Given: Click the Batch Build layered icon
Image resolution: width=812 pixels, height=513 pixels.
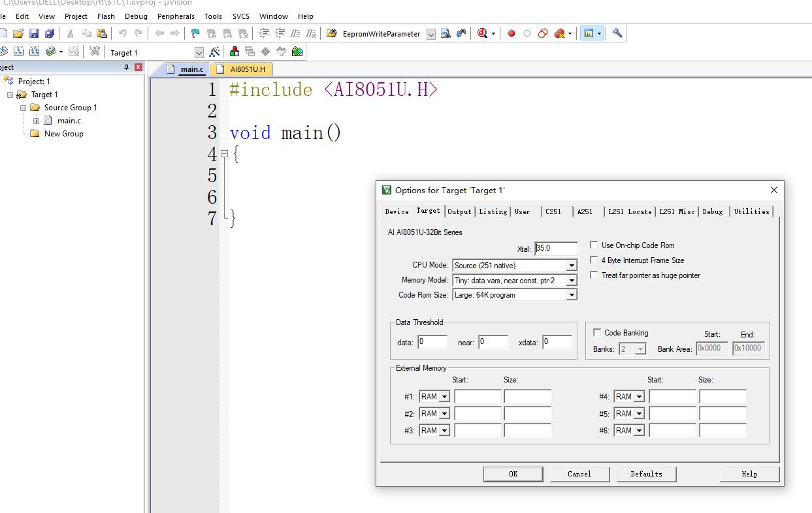Looking at the screenshot, I should (x=50, y=52).
